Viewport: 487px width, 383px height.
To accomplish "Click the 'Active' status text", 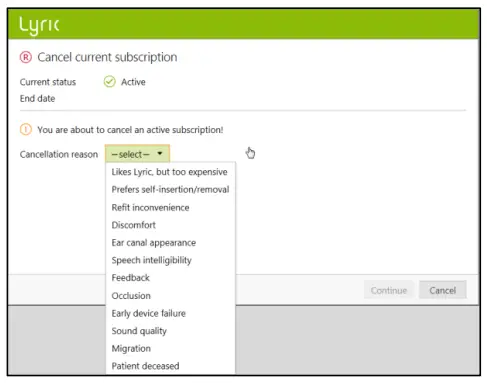I will pos(133,82).
